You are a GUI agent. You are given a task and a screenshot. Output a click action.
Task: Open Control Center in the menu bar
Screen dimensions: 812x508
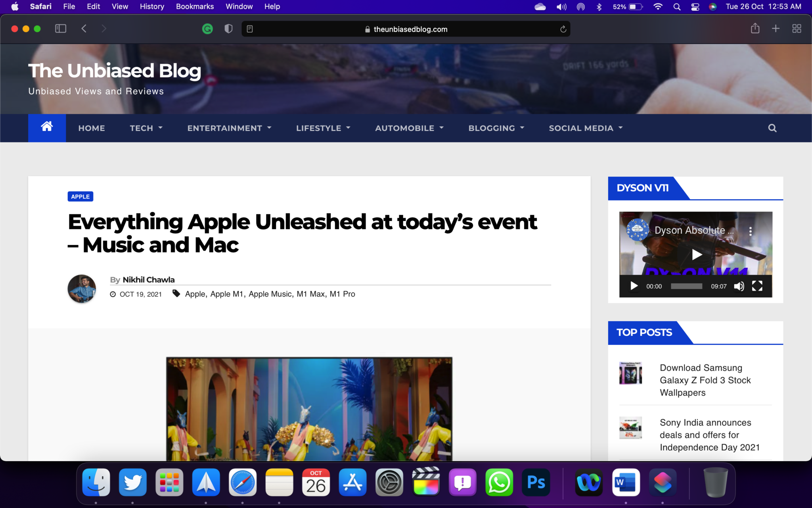(x=695, y=7)
